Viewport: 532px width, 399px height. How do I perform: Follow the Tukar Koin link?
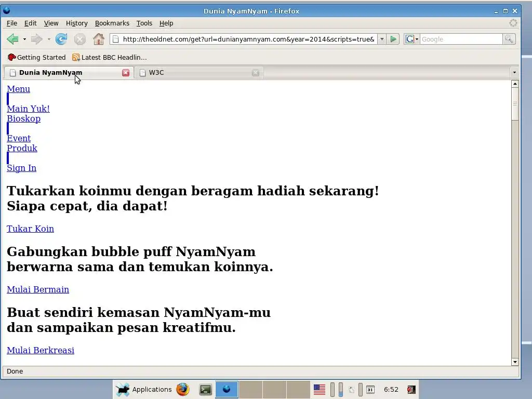(30, 229)
